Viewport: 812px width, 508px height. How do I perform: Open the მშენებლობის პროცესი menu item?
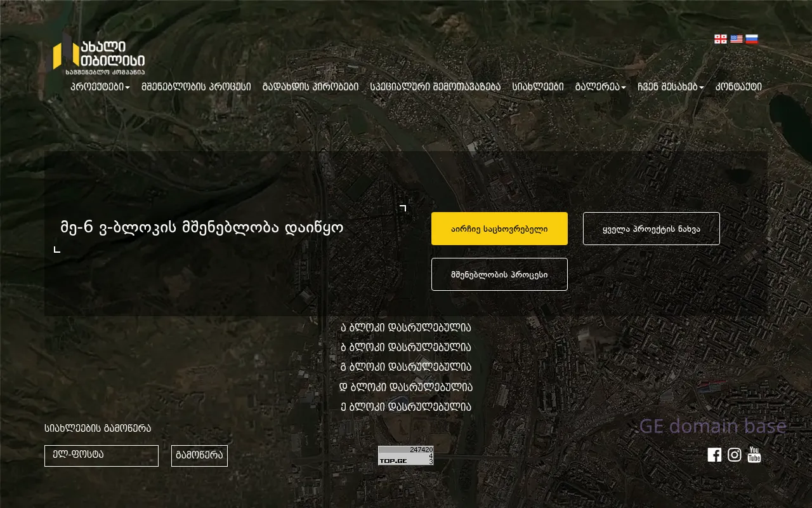(x=196, y=87)
